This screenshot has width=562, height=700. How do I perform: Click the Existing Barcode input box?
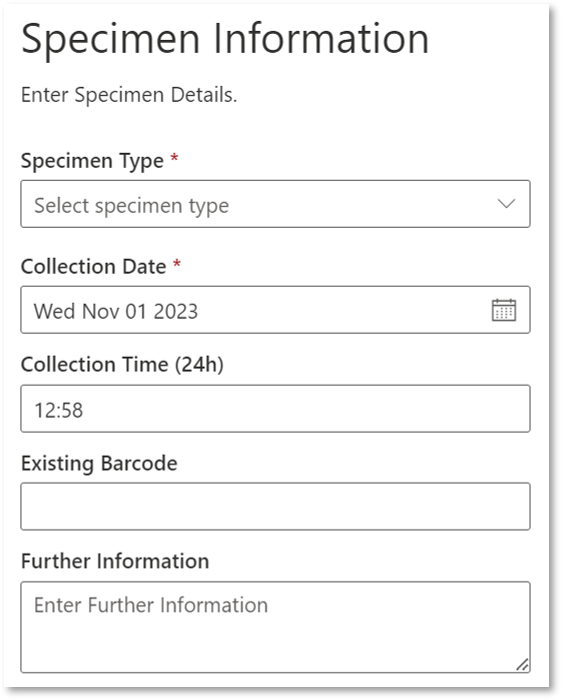pos(275,506)
